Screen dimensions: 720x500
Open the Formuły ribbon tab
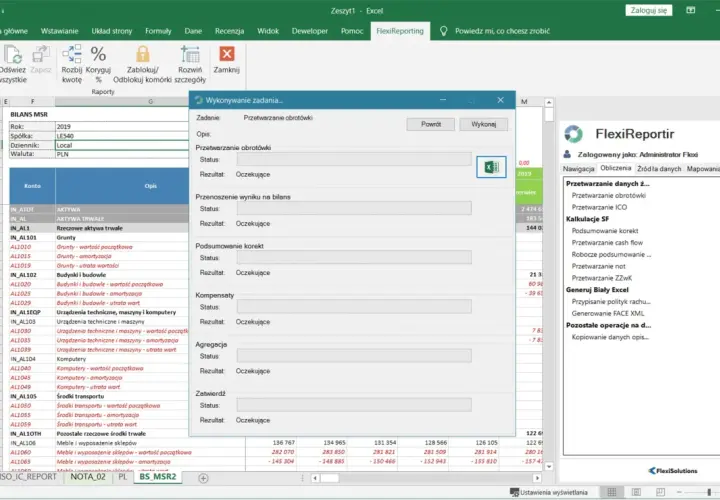click(x=158, y=31)
